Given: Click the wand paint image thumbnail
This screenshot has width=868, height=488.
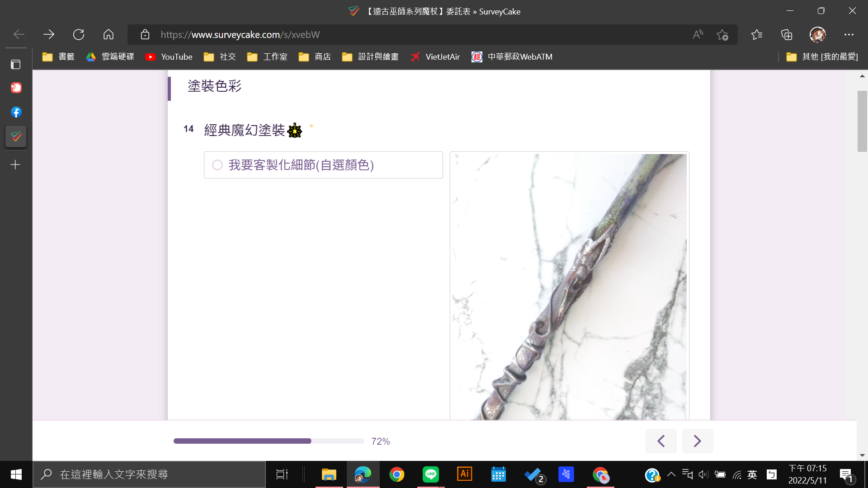Looking at the screenshot, I should (570, 287).
